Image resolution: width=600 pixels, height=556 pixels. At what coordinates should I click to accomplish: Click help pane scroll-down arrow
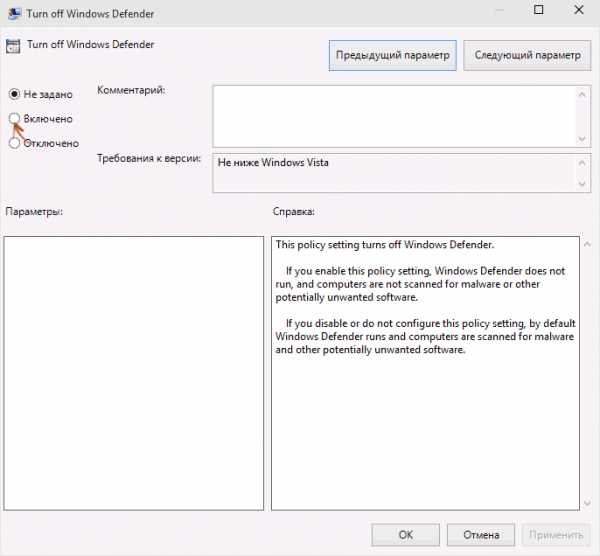click(x=587, y=503)
